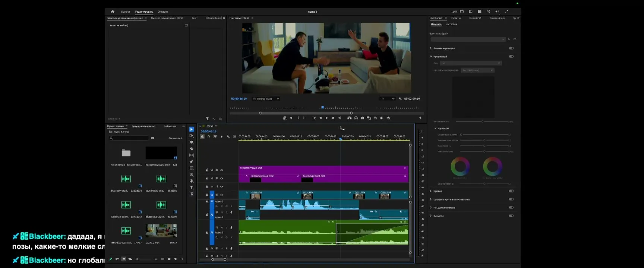644x268 pixels.
Task: Go to In point in Program monitor
Action: click(314, 118)
